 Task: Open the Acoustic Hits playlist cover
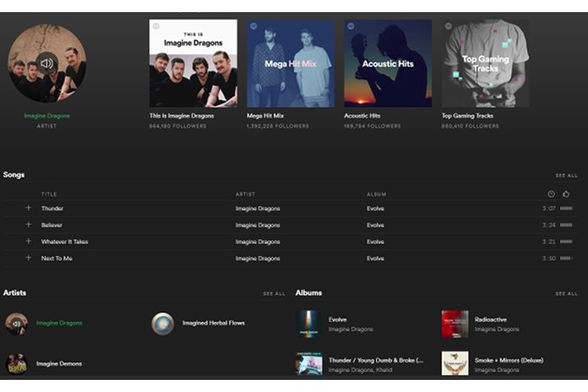coord(387,63)
